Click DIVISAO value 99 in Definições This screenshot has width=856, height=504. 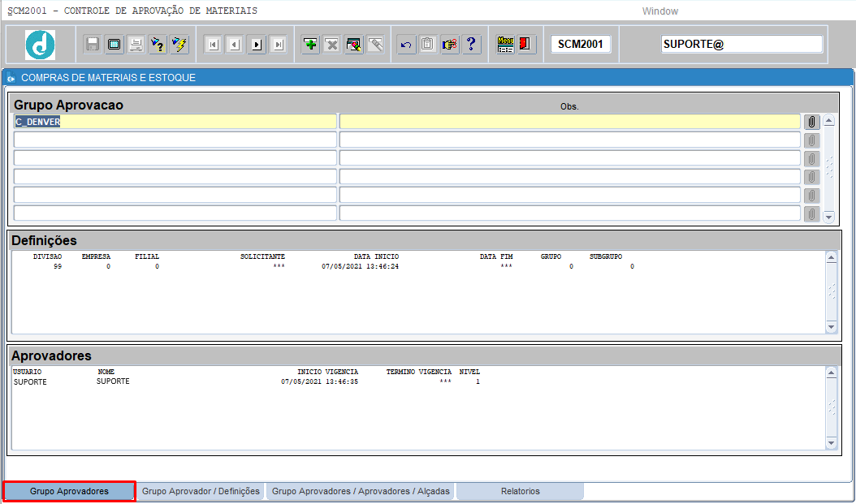coord(58,267)
